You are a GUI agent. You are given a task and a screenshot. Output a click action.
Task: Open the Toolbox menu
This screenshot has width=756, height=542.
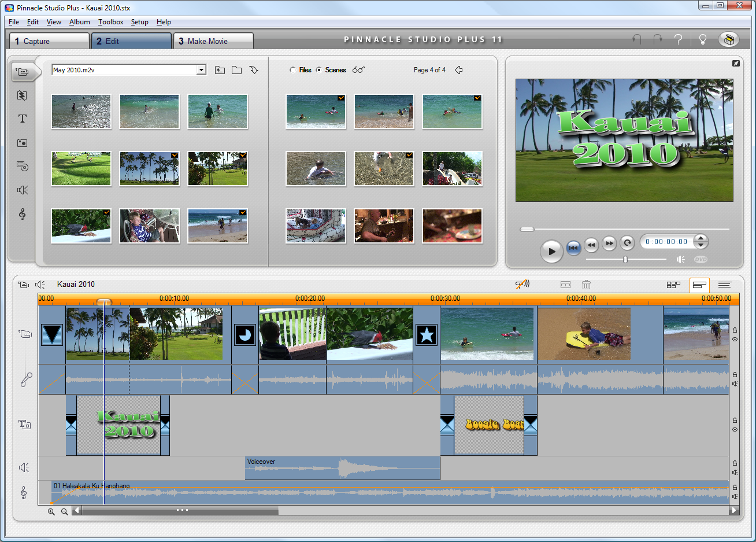point(110,22)
